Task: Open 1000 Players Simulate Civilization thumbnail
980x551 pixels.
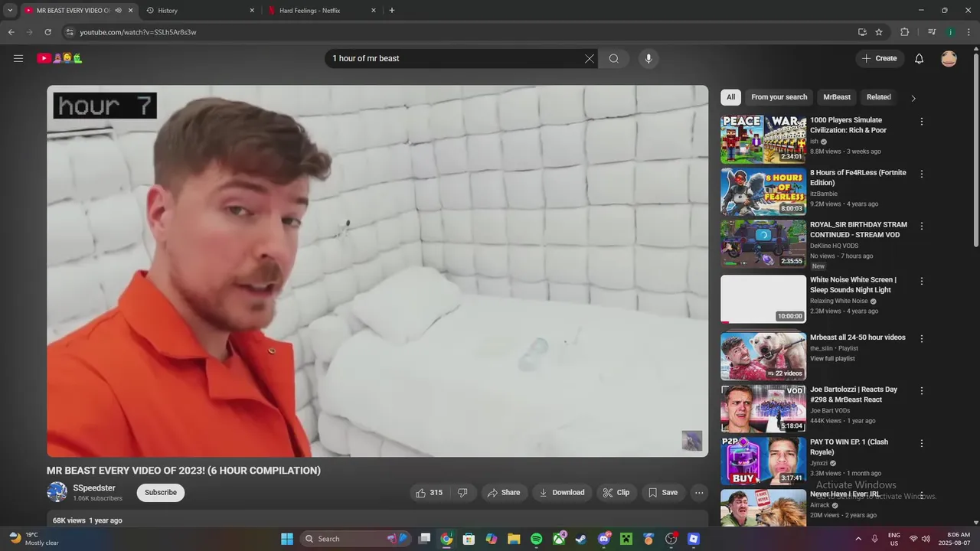Action: tap(763, 139)
